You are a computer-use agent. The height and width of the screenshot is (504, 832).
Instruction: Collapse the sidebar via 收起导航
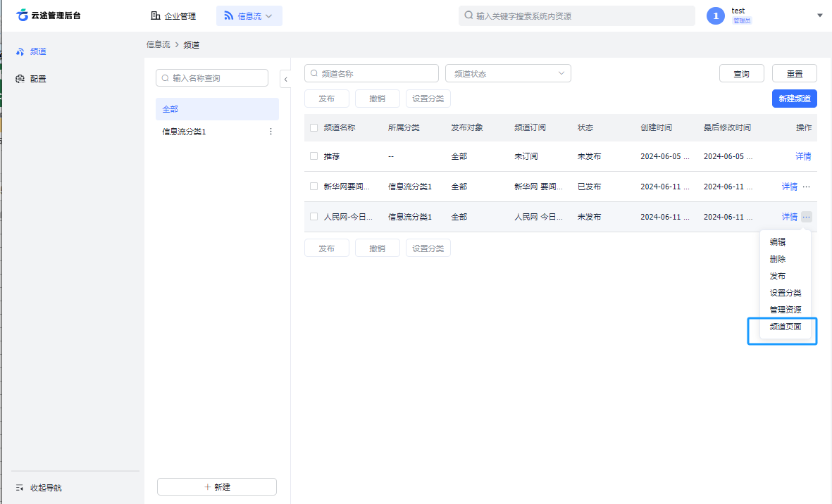coord(39,488)
